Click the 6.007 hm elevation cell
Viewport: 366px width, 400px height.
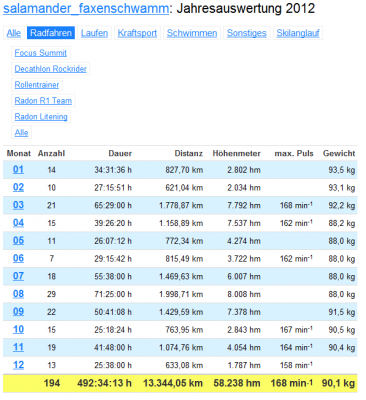[244, 276]
